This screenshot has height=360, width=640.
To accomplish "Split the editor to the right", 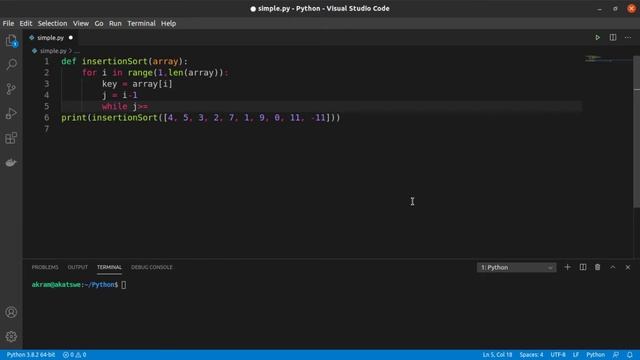I will pos(613,38).
